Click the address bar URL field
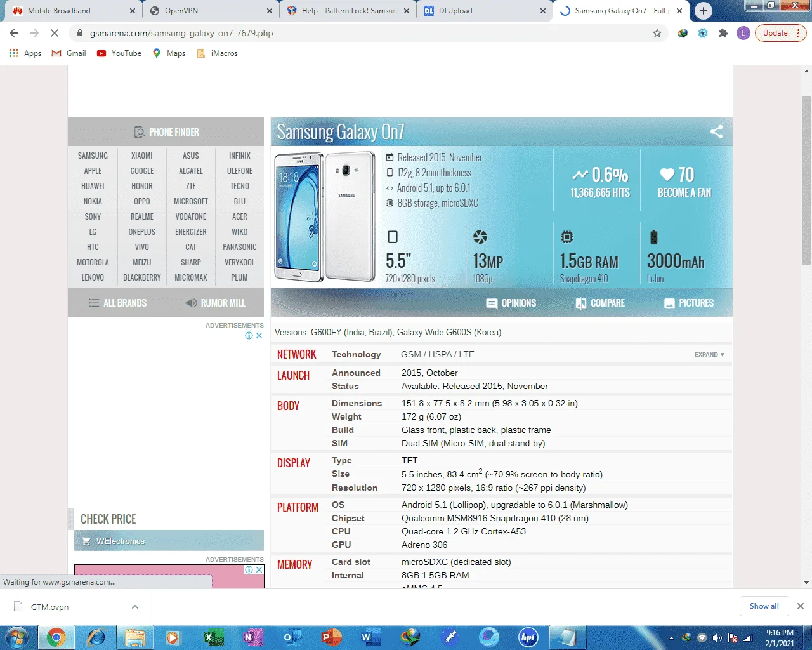 [x=362, y=33]
